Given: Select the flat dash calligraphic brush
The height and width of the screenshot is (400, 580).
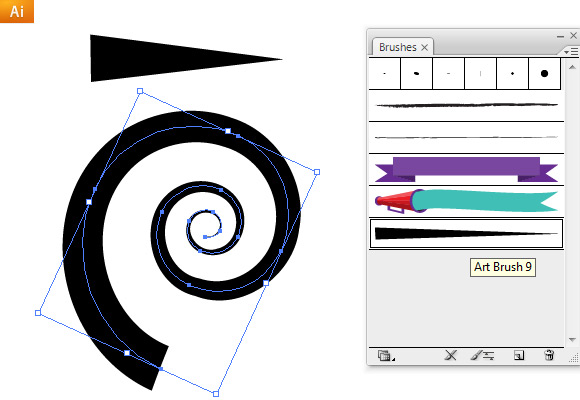Looking at the screenshot, I should tap(448, 73).
